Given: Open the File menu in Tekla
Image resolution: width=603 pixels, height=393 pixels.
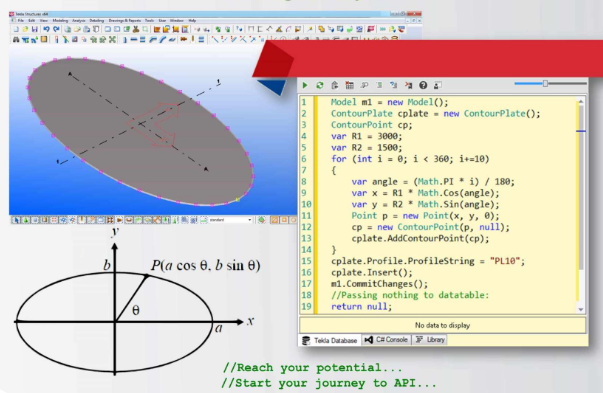Looking at the screenshot, I should coord(20,20).
